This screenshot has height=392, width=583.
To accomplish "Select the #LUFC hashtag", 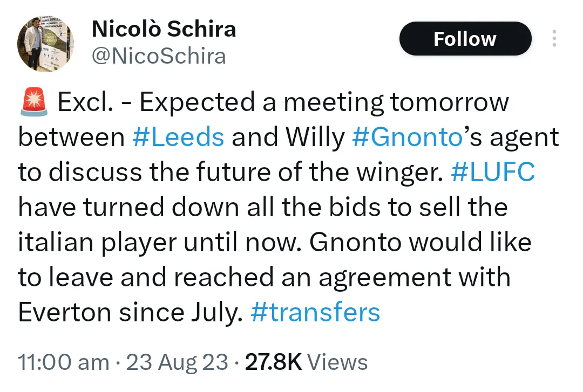I will point(492,173).
